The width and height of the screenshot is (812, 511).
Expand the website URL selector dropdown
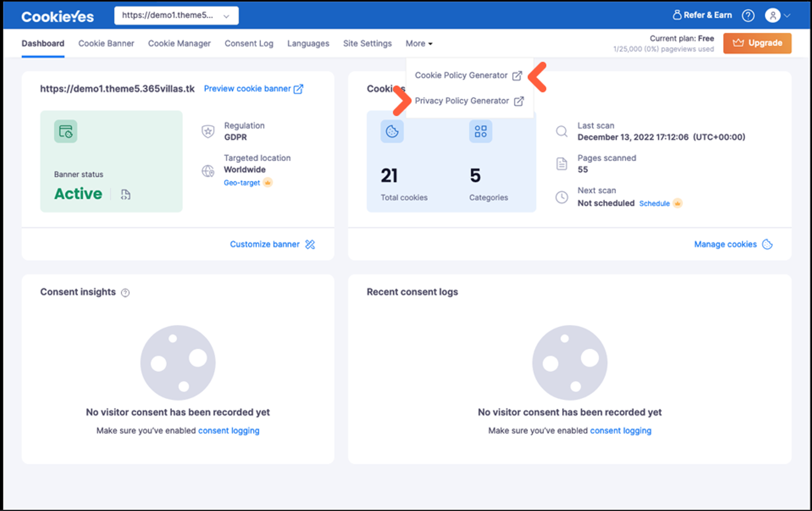coord(176,16)
